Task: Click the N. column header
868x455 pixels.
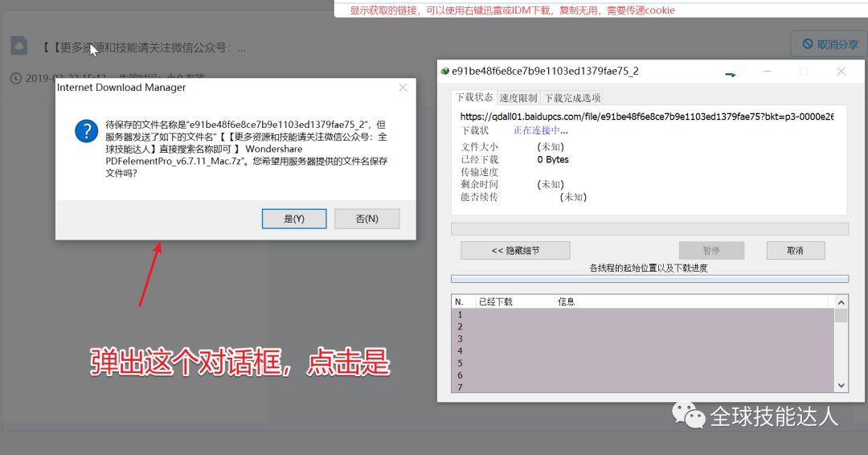Action: [x=464, y=301]
